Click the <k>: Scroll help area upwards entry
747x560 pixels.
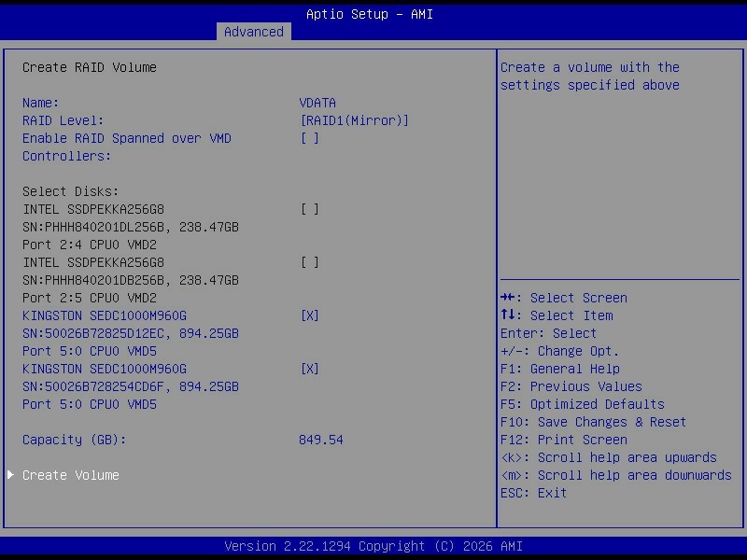click(609, 457)
